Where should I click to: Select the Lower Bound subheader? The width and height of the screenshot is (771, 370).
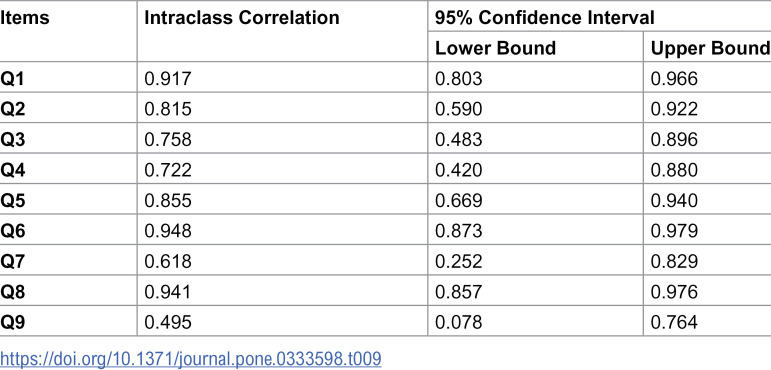496,48
